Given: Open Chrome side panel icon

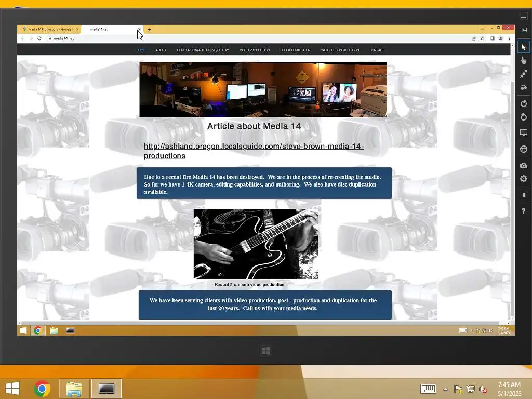Looking at the screenshot, I should pos(493,38).
